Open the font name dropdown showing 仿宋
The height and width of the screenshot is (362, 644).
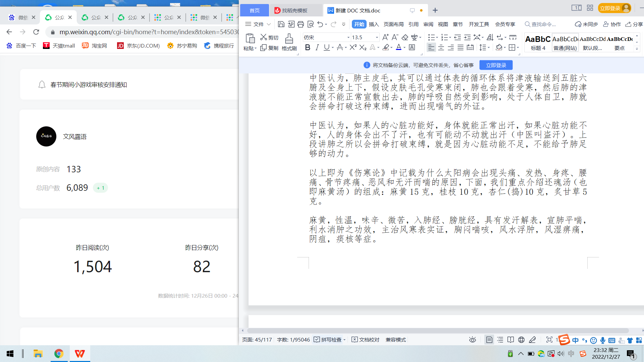coord(348,37)
